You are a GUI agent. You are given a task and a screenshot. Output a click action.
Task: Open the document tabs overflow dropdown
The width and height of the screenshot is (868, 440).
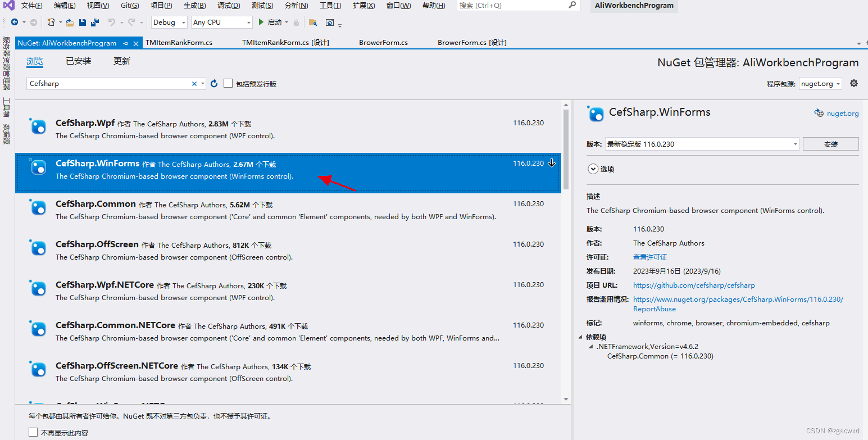tap(859, 43)
